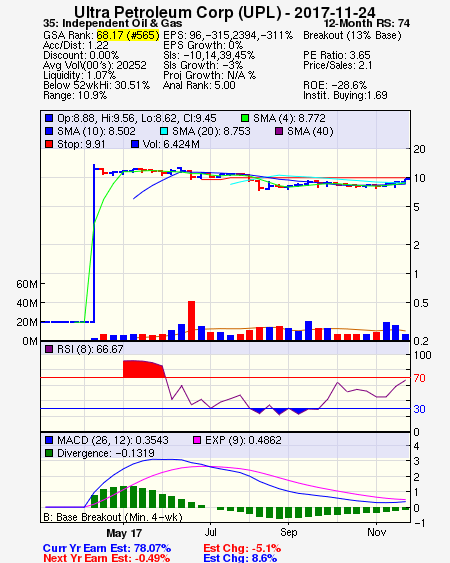The height and width of the screenshot is (563, 450).
Task: Click the blue SMA (10) legend swatch
Action: pyautogui.click(x=49, y=131)
